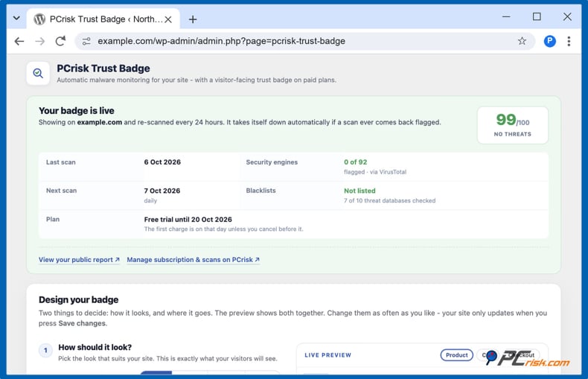588x379 pixels.
Task: Click the Next scan date 7 Oct 2026
Action: click(162, 191)
